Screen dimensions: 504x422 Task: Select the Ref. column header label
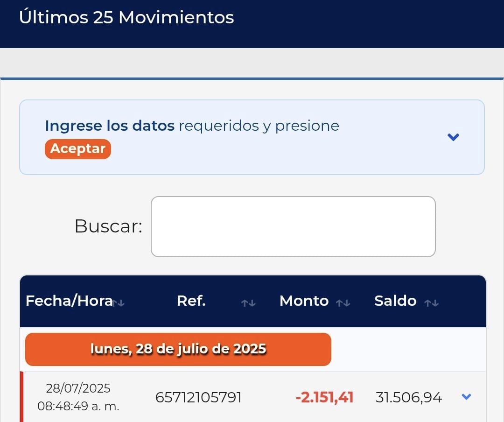tap(191, 301)
